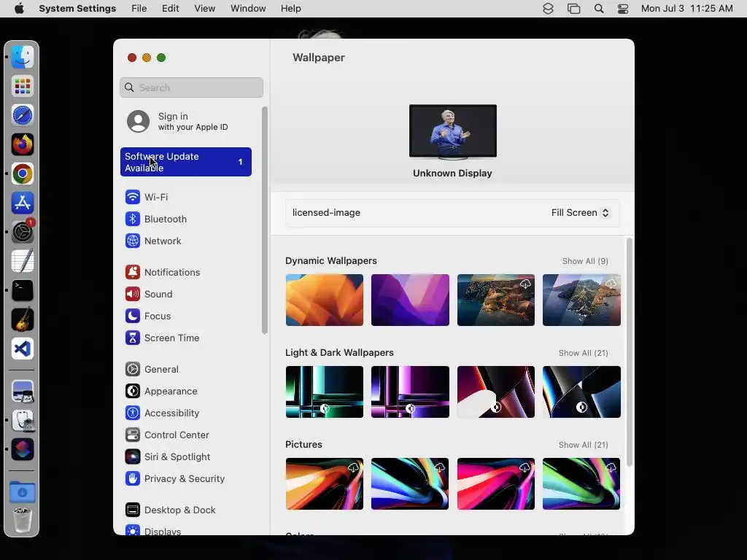Viewport: 747px width, 560px height.
Task: Open Bluetooth settings pane
Action: click(x=156, y=219)
